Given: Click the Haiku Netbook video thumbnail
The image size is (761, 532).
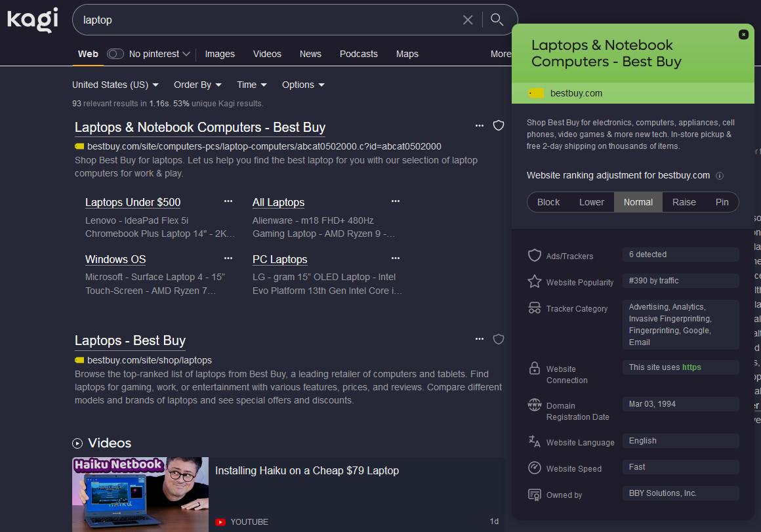Looking at the screenshot, I should pyautogui.click(x=140, y=495).
